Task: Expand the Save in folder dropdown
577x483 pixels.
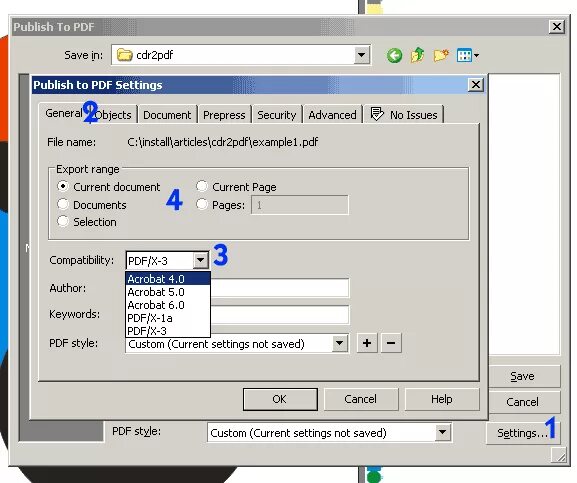Action: [x=362, y=55]
